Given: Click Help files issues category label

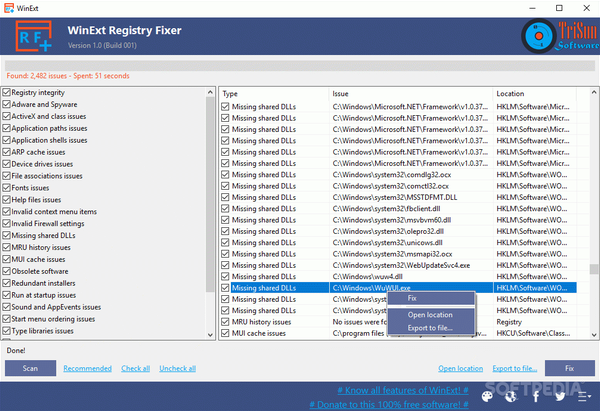Looking at the screenshot, I should click(36, 200).
